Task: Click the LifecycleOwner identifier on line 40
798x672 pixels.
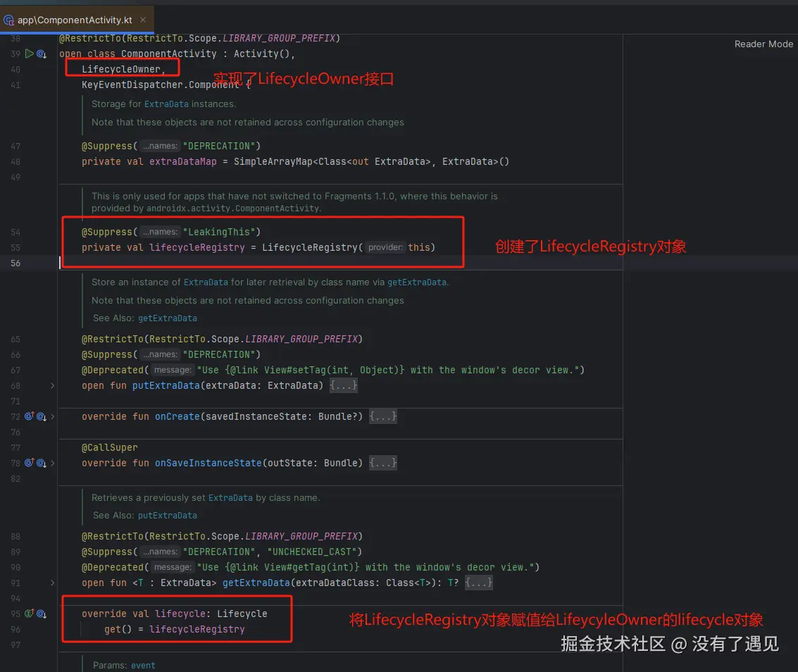Action: 121,69
